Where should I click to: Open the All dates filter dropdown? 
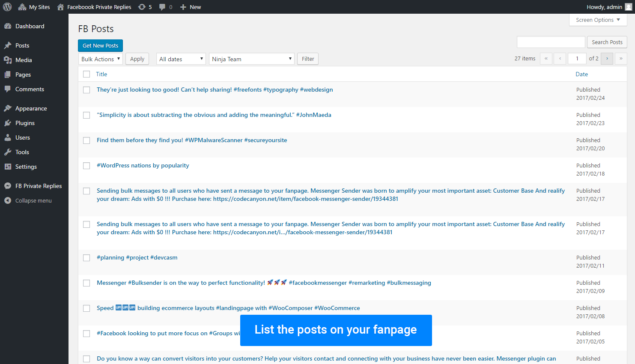click(181, 59)
